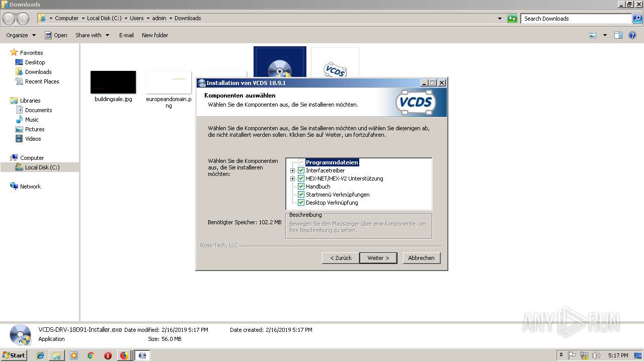Click the volume speaker tray icon
This screenshot has width=644, height=362.
click(x=596, y=355)
